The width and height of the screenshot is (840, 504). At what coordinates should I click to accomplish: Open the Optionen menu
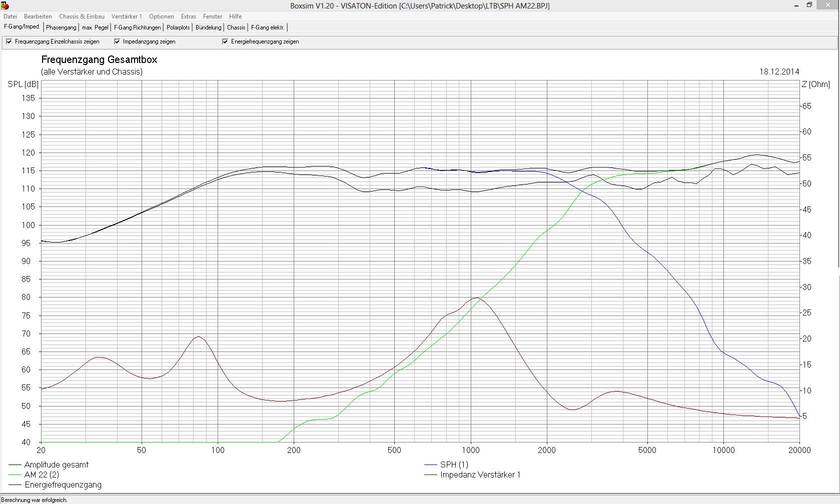162,16
